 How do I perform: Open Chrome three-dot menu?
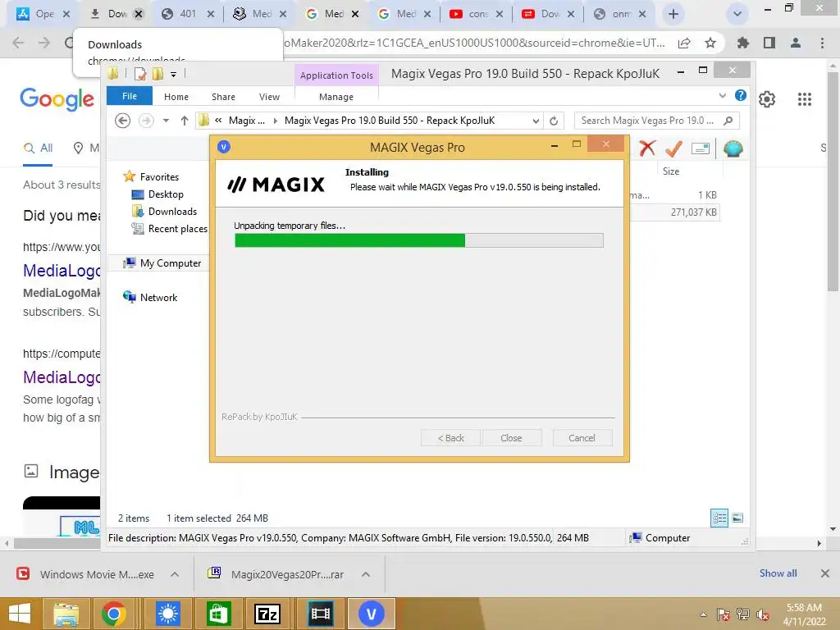coord(822,43)
